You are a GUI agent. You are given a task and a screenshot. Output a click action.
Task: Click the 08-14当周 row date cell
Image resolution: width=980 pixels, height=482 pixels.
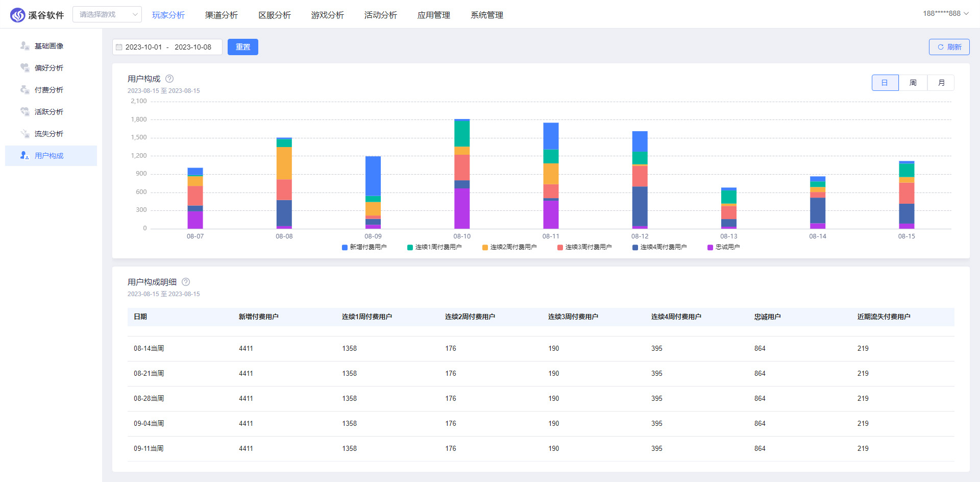point(149,348)
